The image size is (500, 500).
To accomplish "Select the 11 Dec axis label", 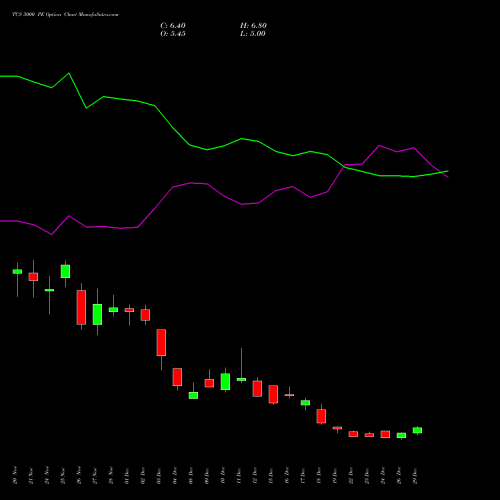I will 239,476.
